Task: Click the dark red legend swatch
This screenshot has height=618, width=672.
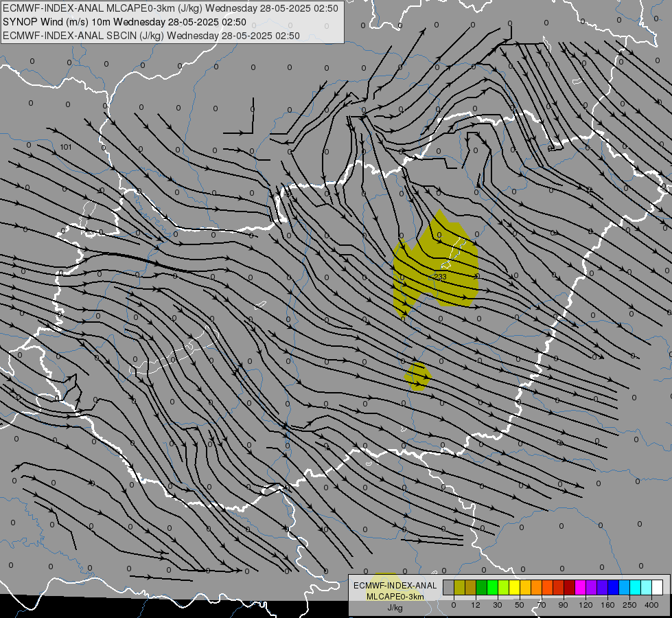Action: (570, 587)
